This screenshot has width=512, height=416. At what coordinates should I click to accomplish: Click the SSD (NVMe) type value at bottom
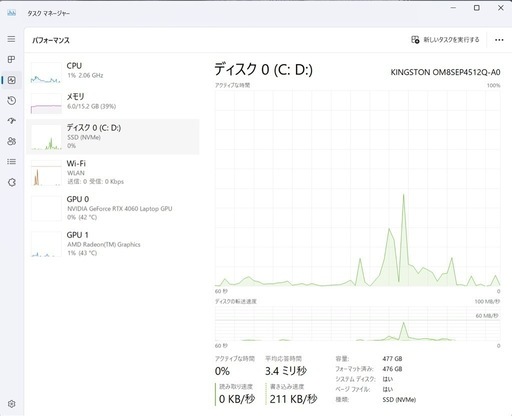[399, 399]
